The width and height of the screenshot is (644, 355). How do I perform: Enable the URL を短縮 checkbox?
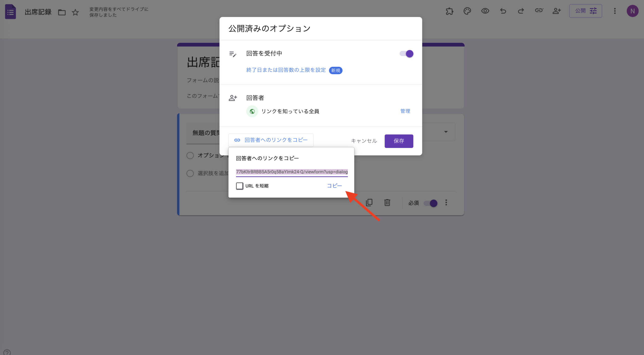[x=239, y=186]
